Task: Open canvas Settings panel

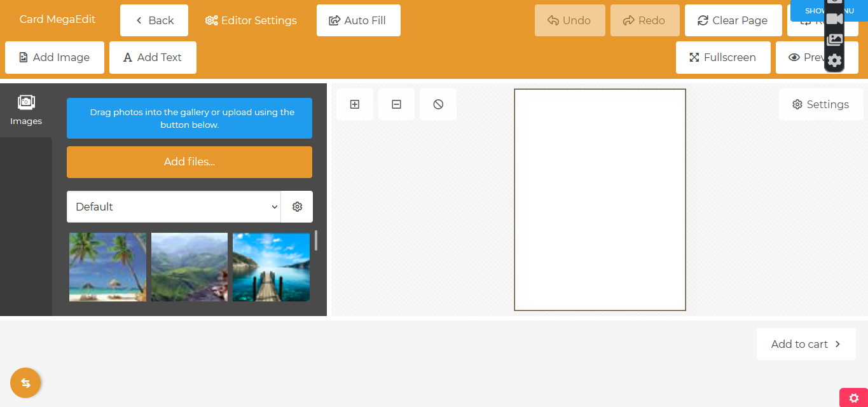Action: [x=820, y=104]
